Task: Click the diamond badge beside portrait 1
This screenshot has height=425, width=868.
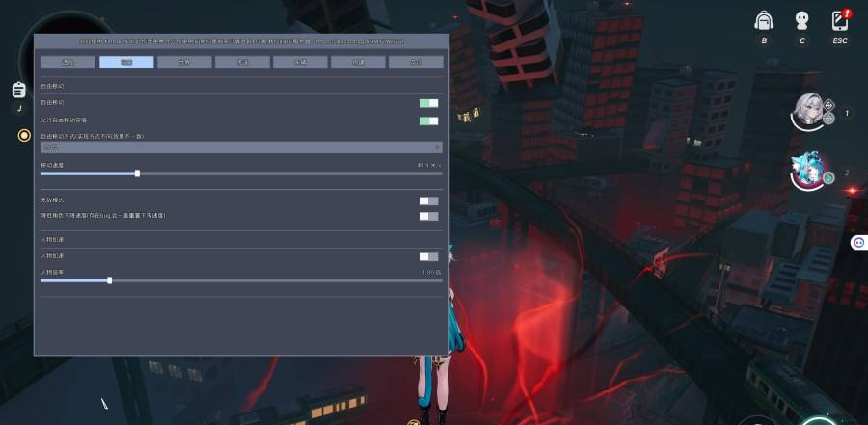Action: [828, 105]
